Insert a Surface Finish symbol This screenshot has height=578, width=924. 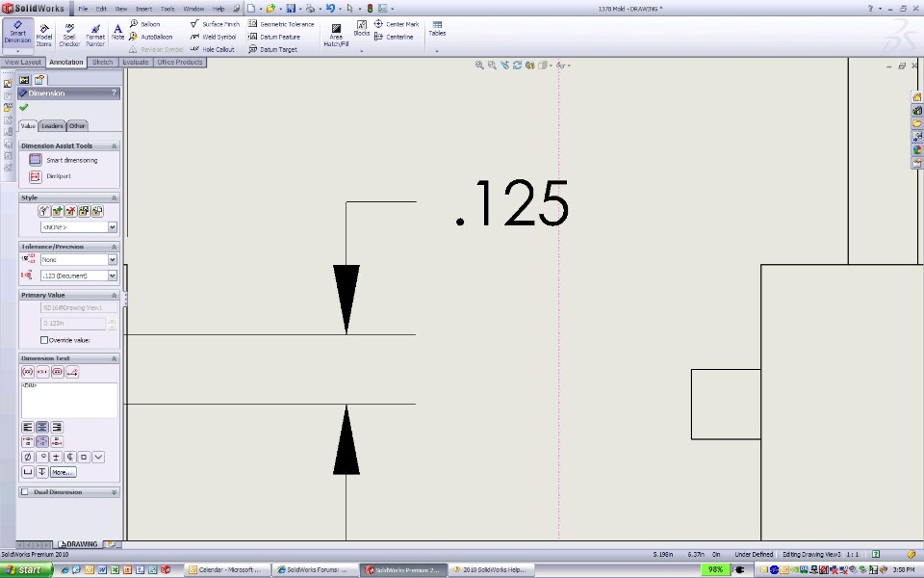215,24
